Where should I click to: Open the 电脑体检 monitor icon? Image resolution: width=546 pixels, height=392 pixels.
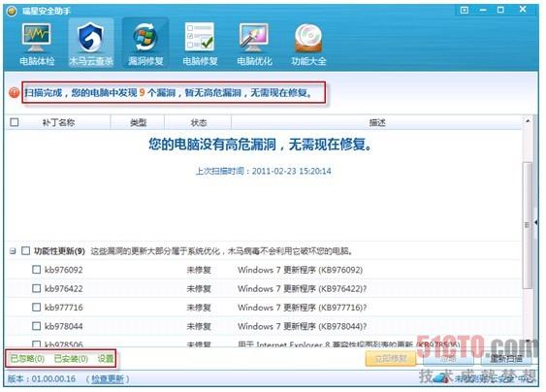pyautogui.click(x=37, y=38)
